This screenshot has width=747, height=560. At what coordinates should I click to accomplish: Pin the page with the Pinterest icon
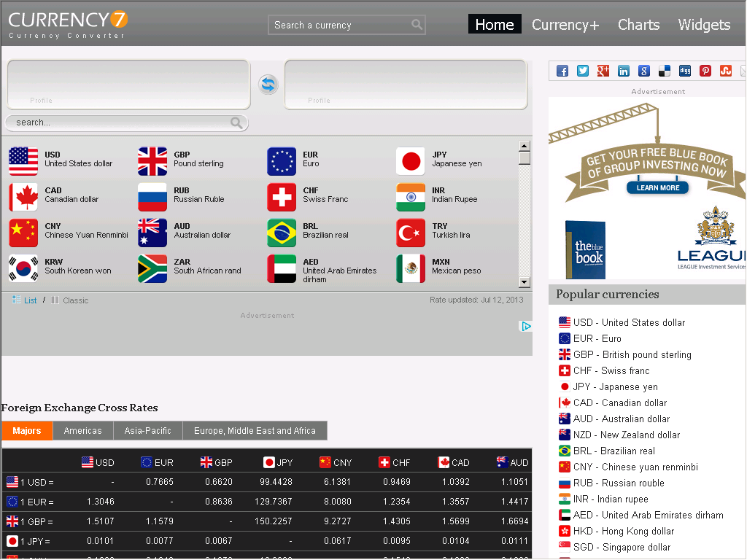tap(705, 71)
